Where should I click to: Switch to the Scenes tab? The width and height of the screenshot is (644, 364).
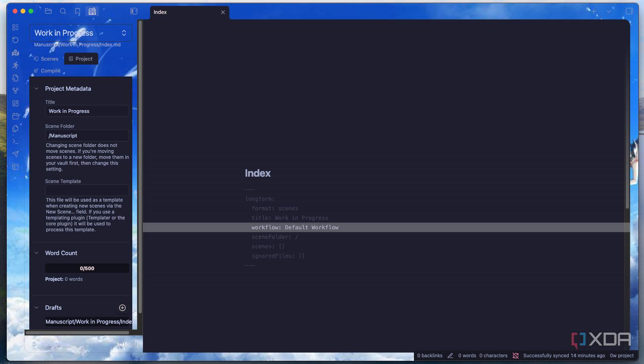[46, 59]
